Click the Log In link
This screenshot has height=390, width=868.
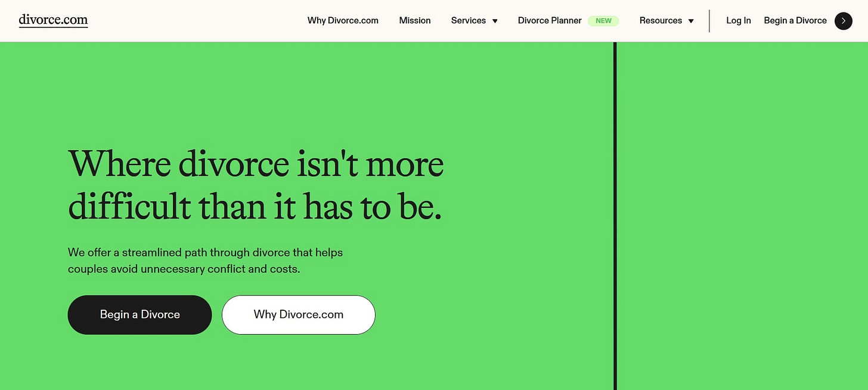tap(739, 20)
